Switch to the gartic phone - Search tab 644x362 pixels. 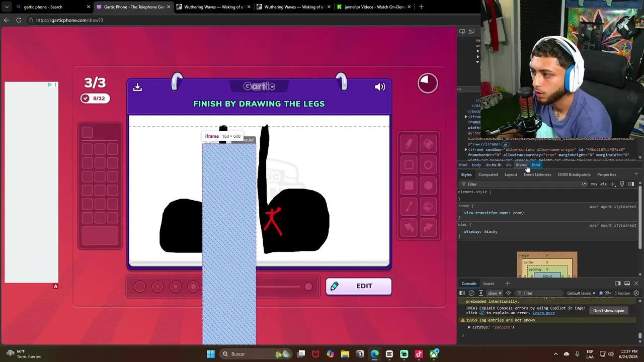tap(52, 7)
